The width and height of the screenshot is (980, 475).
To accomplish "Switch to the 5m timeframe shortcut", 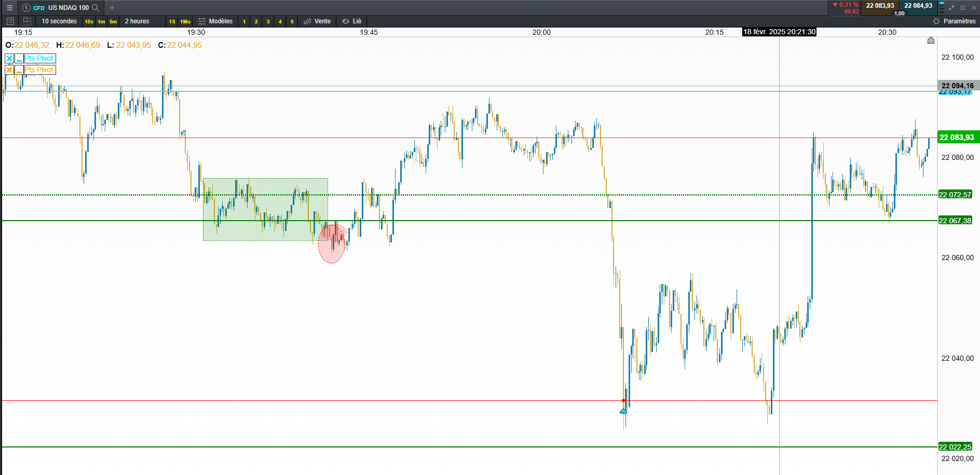I will [113, 21].
